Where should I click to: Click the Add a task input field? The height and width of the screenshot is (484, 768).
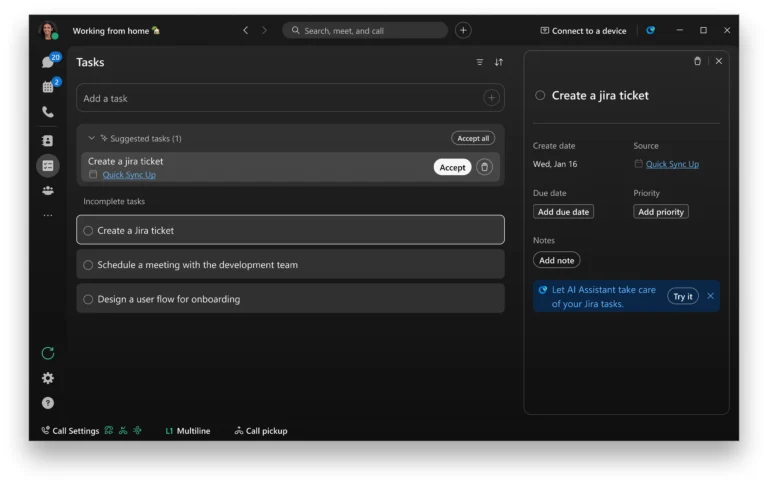pyautogui.click(x=280, y=98)
